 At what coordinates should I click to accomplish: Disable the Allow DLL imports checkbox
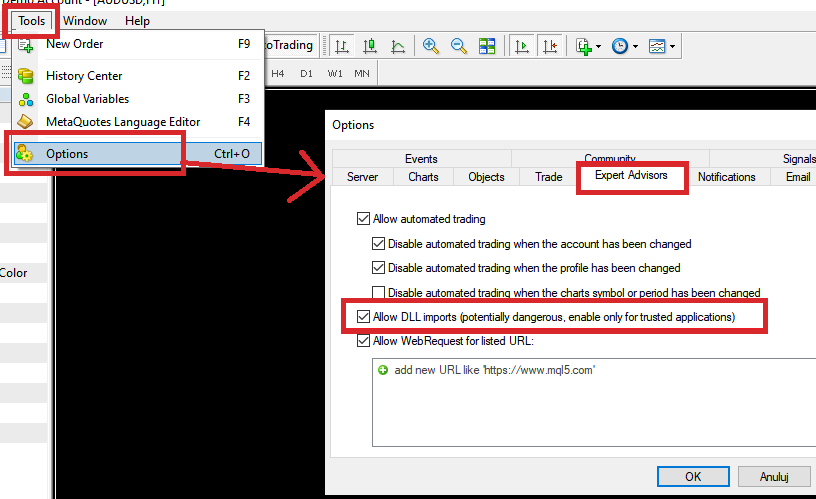tap(363, 317)
